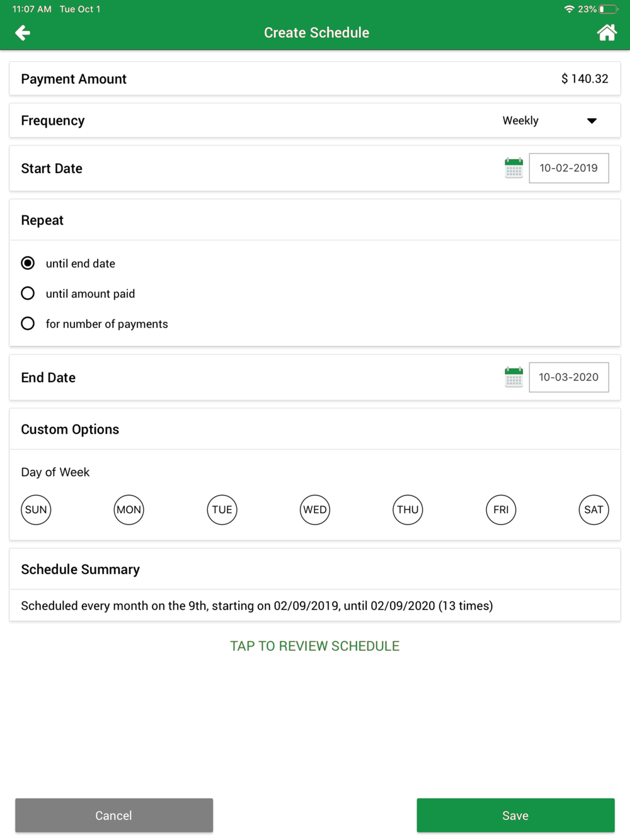This screenshot has height=840, width=630.
Task: Go to home via house icon
Action: point(607,33)
